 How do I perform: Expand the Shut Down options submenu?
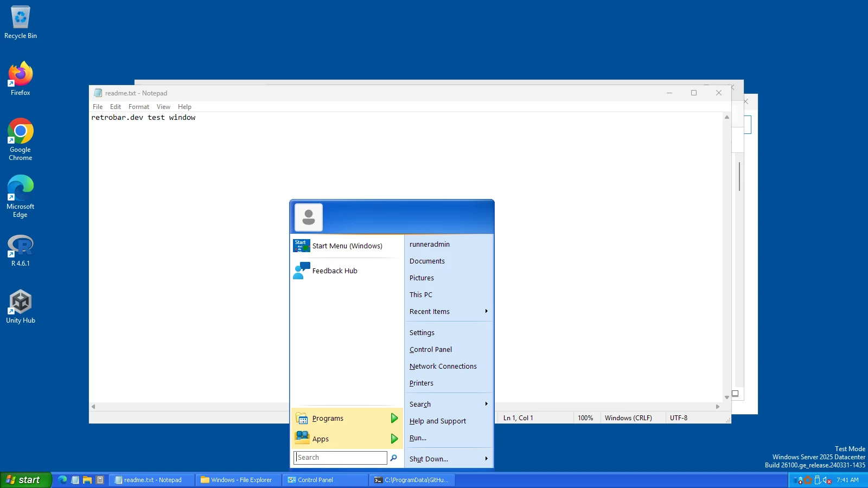449,459
